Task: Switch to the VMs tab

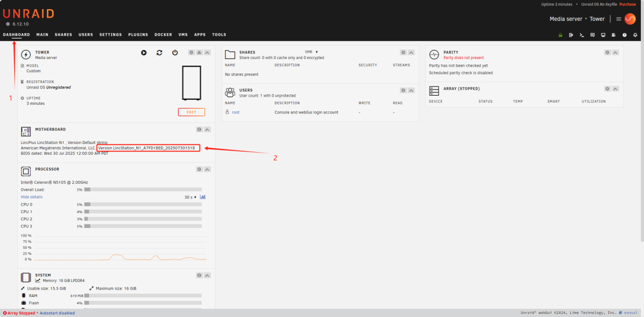Action: pyautogui.click(x=183, y=35)
